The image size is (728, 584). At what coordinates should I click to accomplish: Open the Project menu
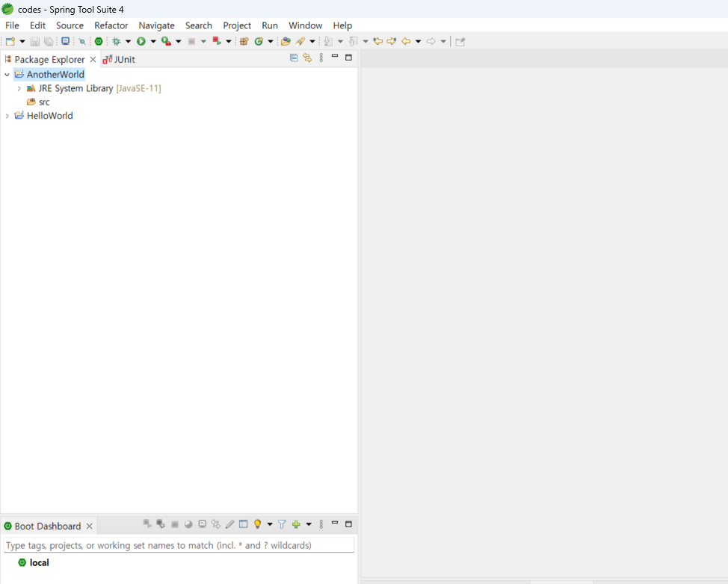pos(237,25)
